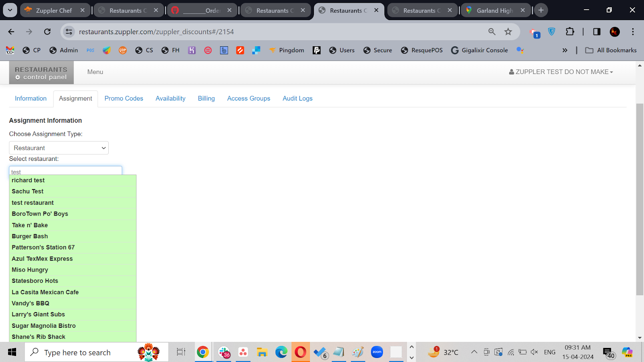Focus the Select restaurant search field
644x362 pixels.
66,171
